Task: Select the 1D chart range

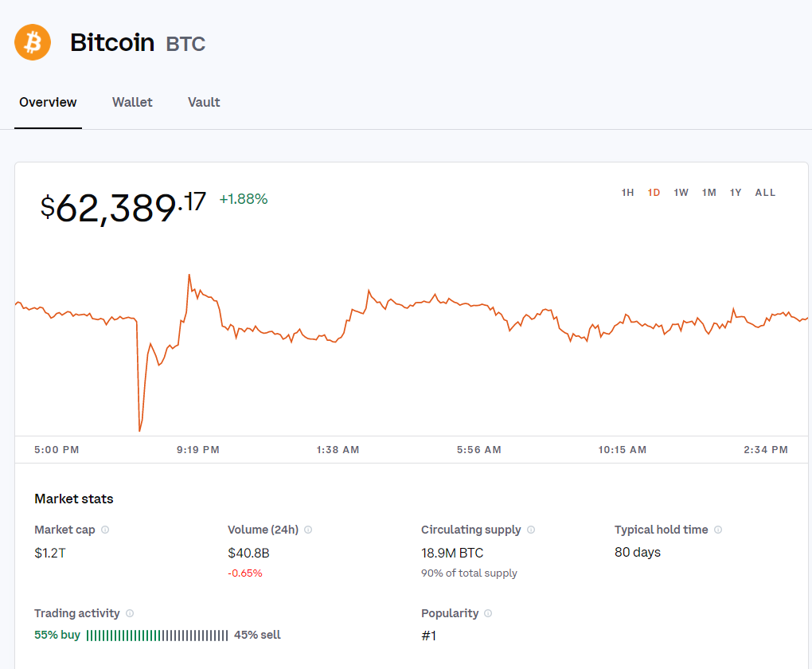Action: (x=654, y=193)
